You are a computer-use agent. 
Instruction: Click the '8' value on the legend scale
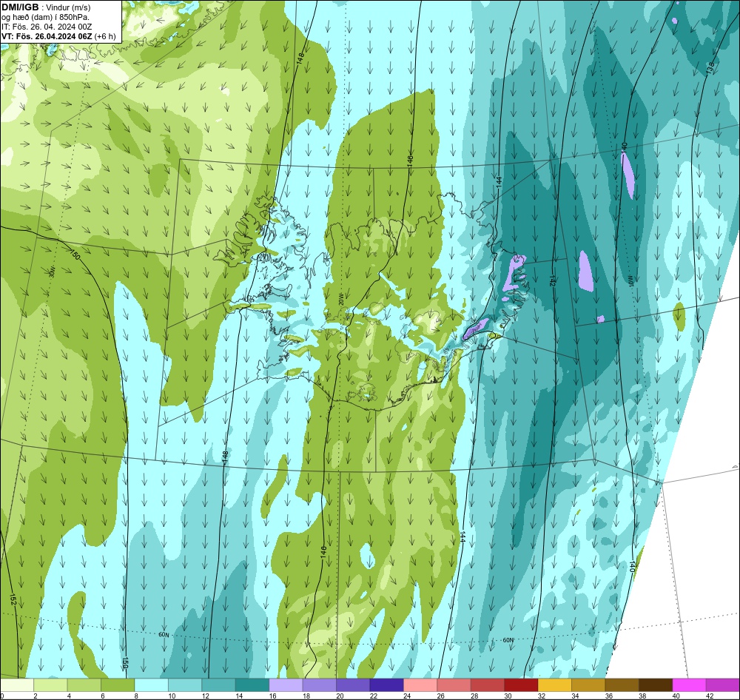point(136,696)
